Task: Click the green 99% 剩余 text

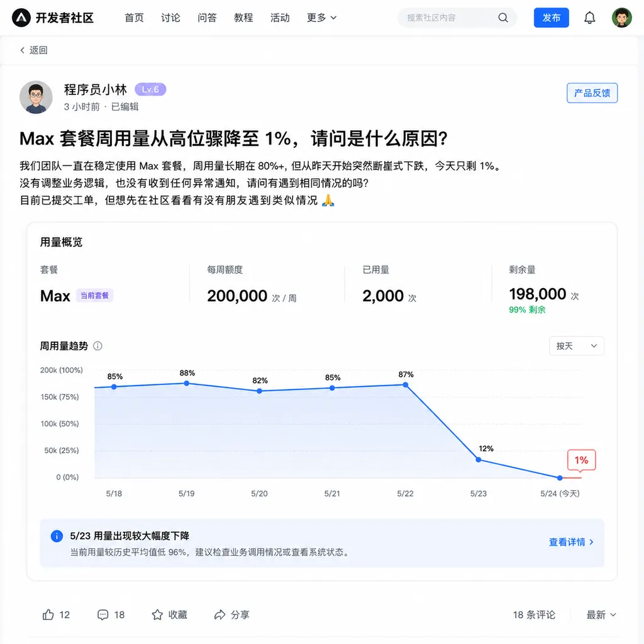Action: click(527, 309)
